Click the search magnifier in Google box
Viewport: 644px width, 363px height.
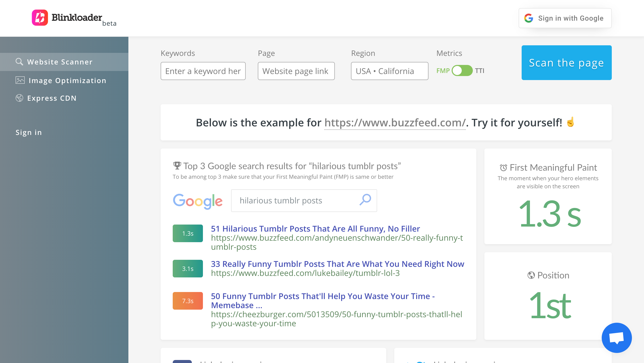pos(365,200)
